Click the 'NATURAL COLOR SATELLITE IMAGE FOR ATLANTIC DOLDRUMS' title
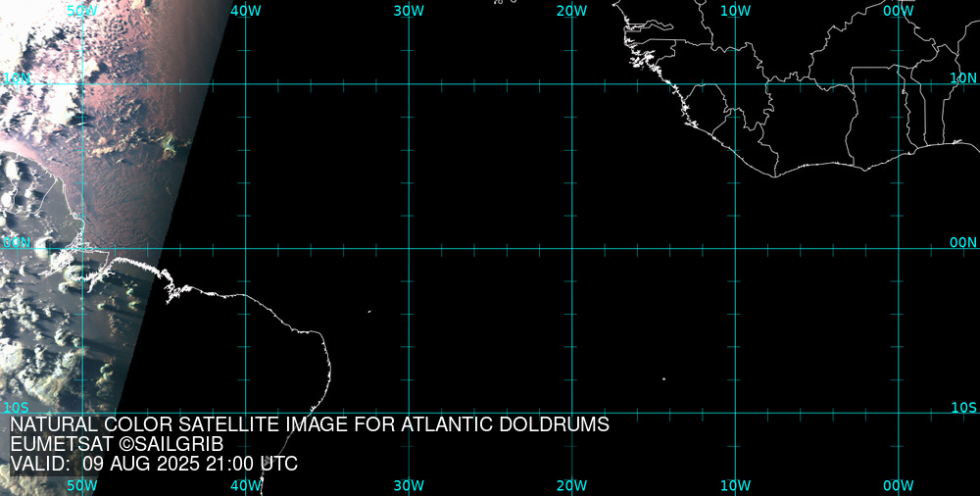Viewport: 980px width, 496px height. click(x=310, y=424)
